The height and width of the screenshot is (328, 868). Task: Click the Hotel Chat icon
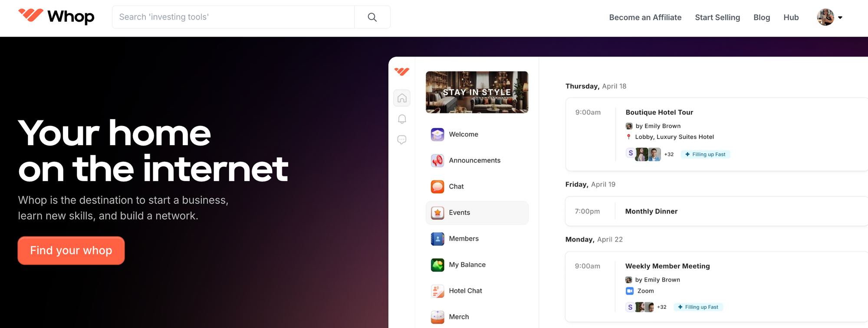(x=437, y=291)
